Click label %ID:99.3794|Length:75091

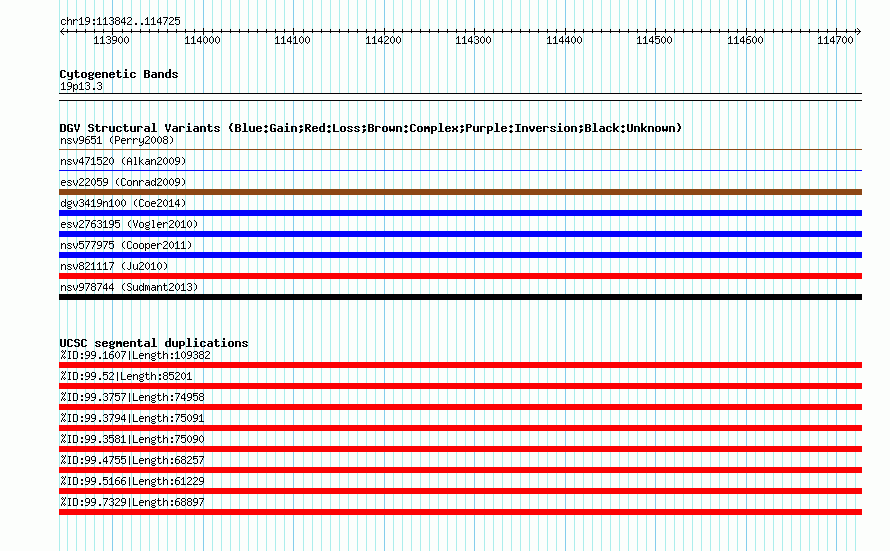[x=132, y=418]
